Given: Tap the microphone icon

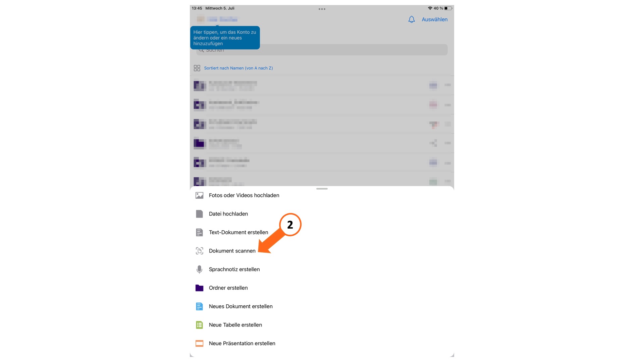Looking at the screenshot, I should click(199, 269).
